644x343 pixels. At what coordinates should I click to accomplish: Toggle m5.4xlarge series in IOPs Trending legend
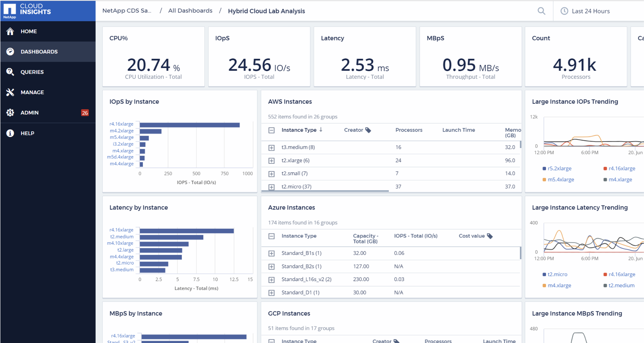tap(558, 180)
